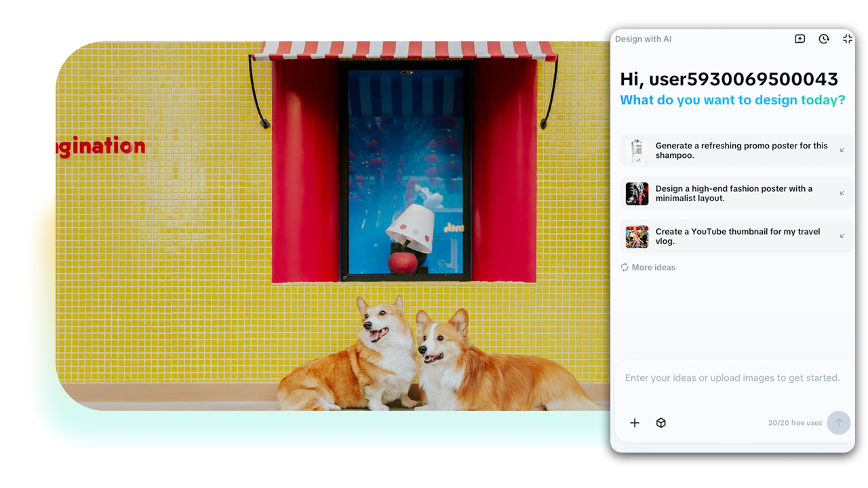The width and height of the screenshot is (868, 488).
Task: Click the send arrow button
Action: coord(839,423)
